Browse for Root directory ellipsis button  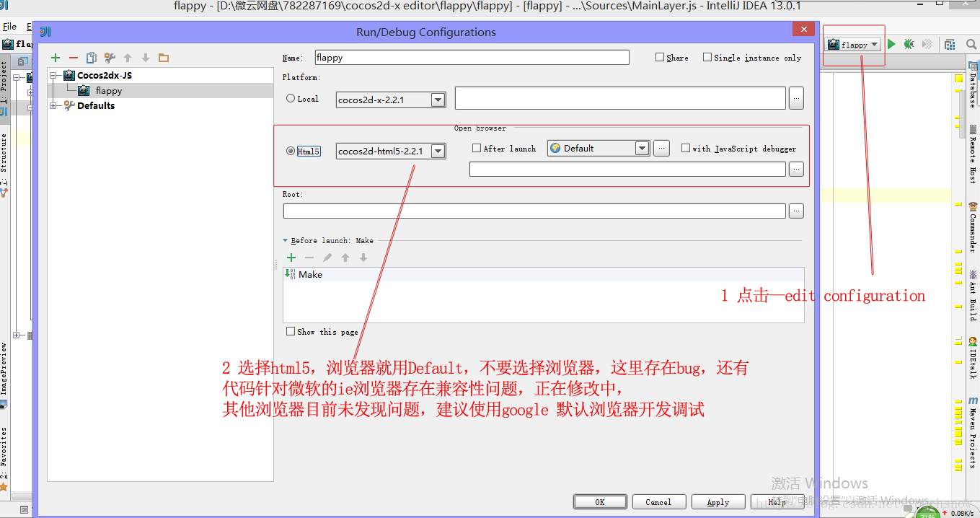pyautogui.click(x=796, y=211)
